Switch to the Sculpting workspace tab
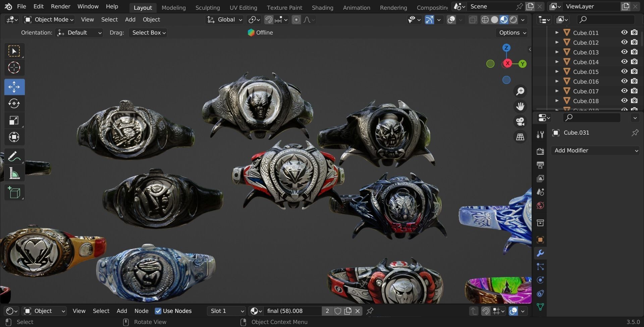Image resolution: width=644 pixels, height=327 pixels. click(208, 7)
